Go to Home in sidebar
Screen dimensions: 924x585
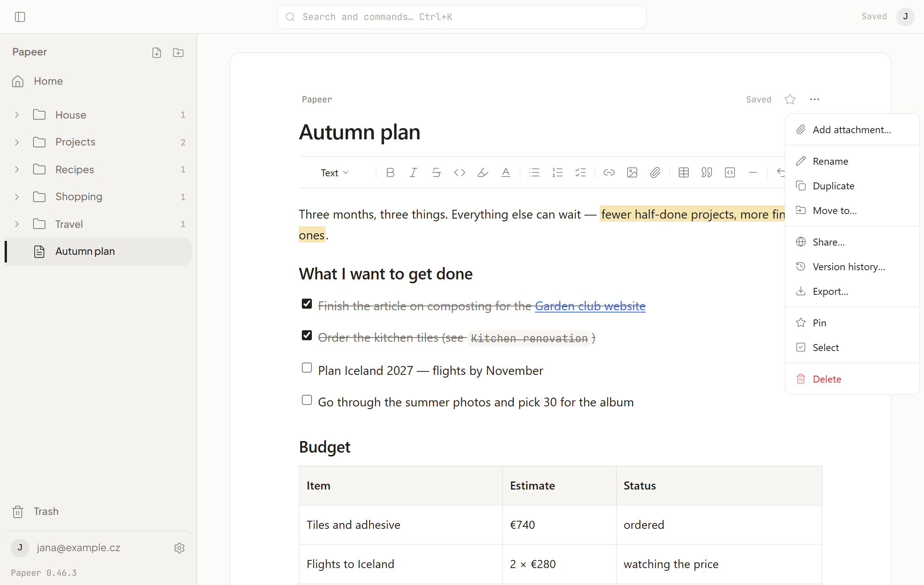[98, 81]
